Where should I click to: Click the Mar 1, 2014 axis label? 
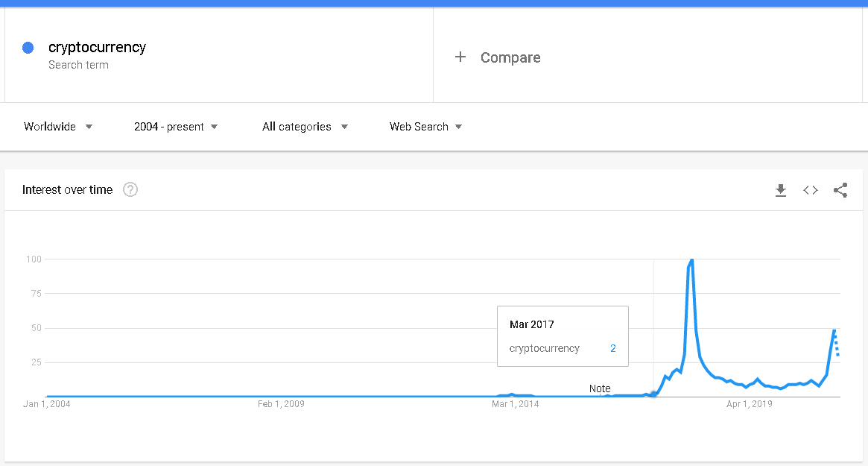pos(515,404)
